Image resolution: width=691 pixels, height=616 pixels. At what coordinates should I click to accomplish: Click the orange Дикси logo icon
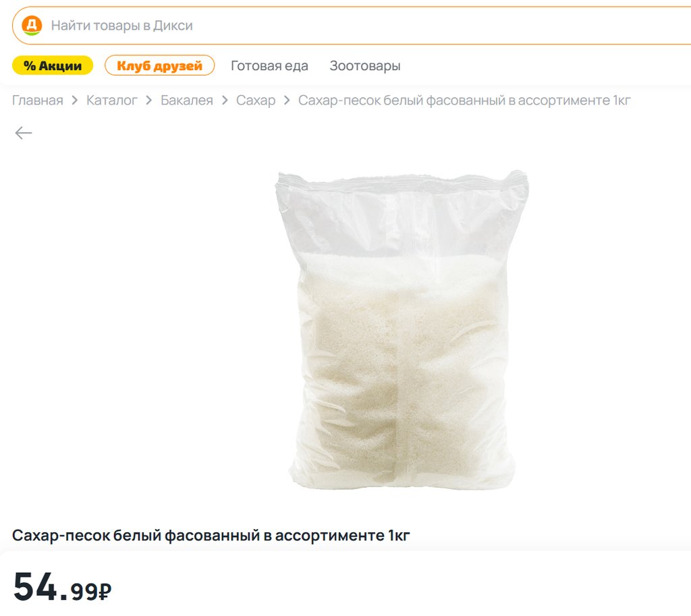coord(32,25)
